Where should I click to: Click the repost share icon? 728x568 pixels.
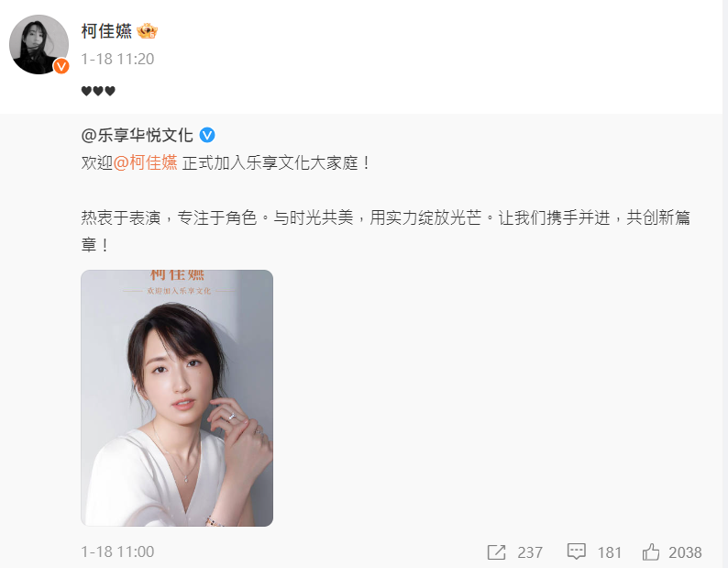(496, 552)
